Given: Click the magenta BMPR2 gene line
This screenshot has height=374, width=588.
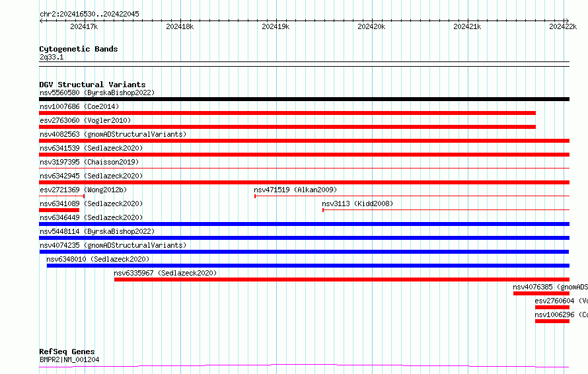Looking at the screenshot, I should point(304,366).
